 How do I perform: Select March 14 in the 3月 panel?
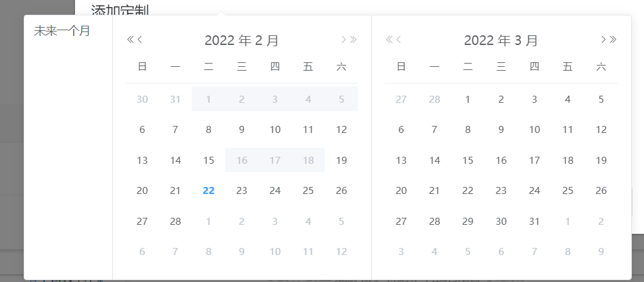(434, 161)
